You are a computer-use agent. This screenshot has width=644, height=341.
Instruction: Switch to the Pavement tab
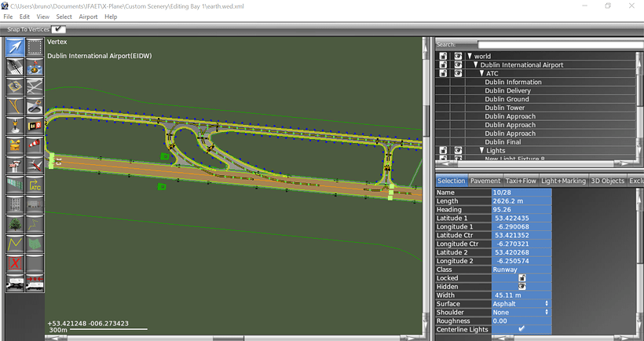click(485, 181)
